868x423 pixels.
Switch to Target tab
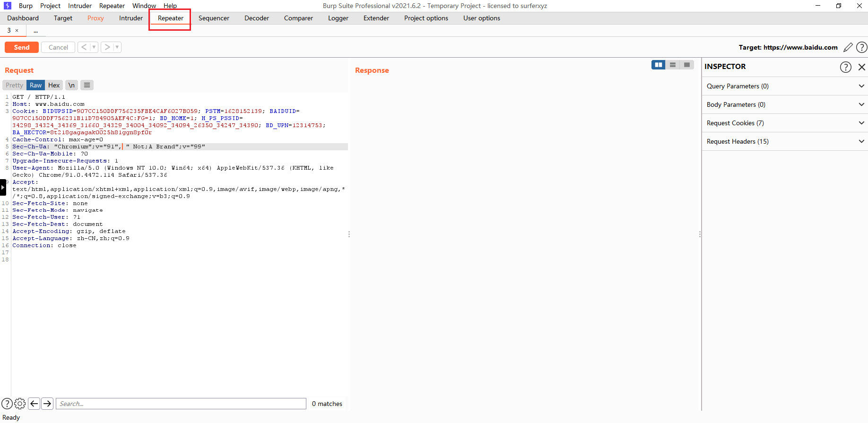[x=63, y=18]
